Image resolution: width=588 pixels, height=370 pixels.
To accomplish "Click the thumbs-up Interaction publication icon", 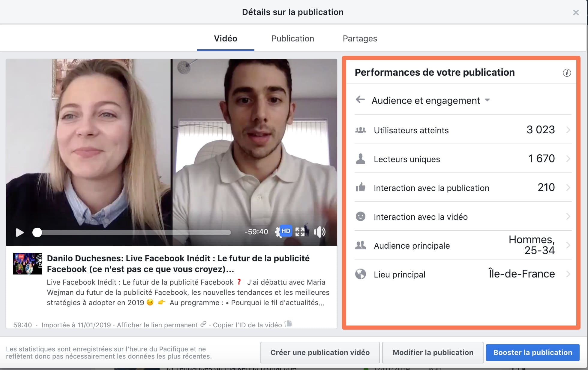I will [361, 187].
